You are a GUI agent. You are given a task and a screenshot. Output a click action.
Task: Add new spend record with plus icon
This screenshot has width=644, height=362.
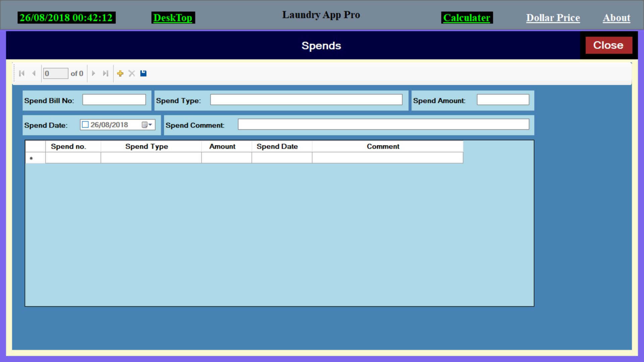(120, 73)
